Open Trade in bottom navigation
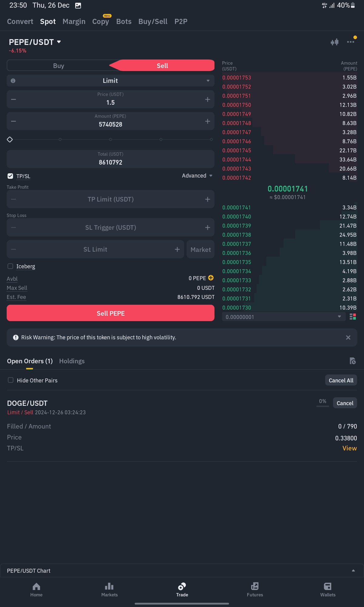Viewport: 364px width, 607px height. (x=182, y=590)
